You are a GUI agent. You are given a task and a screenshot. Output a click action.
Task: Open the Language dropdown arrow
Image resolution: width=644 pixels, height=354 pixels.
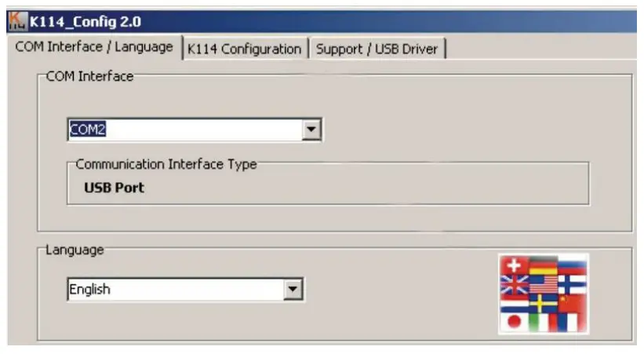pyautogui.click(x=293, y=290)
